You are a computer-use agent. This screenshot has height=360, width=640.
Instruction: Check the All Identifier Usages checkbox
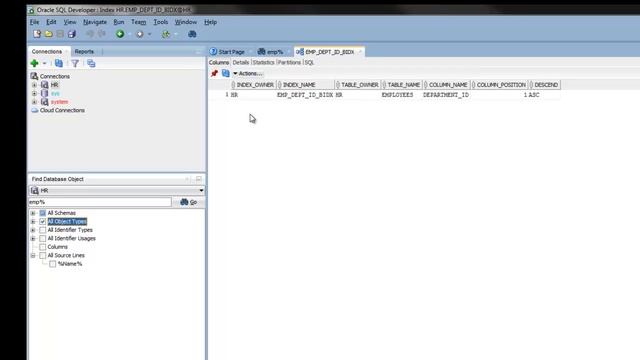42,238
